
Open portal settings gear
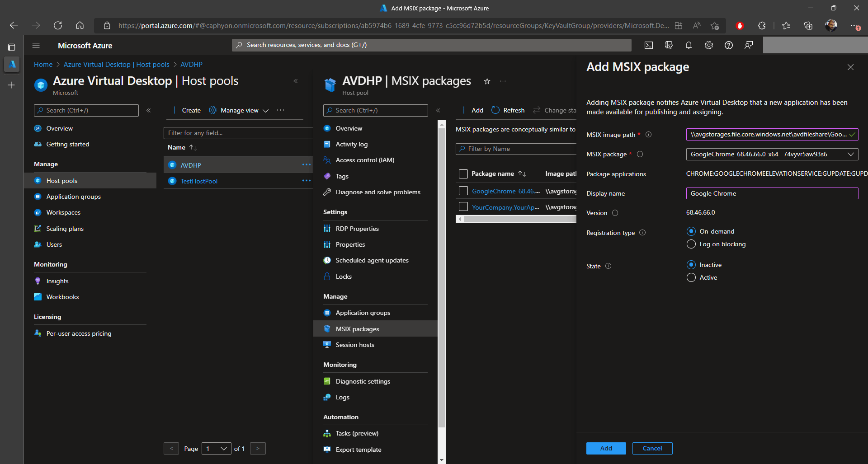(709, 45)
